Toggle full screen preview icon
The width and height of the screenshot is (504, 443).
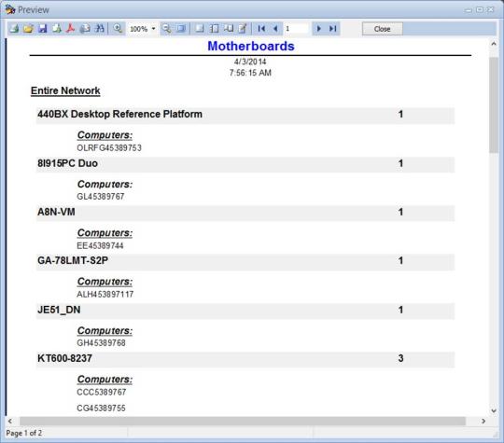tap(181, 29)
